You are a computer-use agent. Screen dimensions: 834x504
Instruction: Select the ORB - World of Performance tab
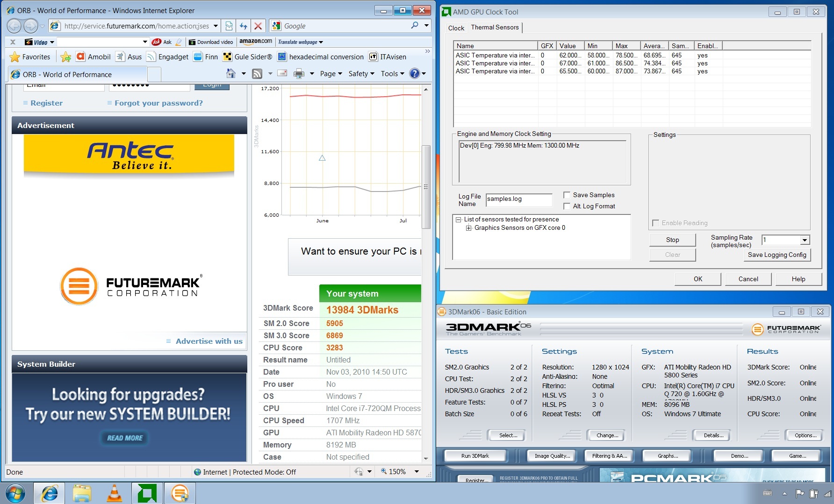tap(78, 74)
